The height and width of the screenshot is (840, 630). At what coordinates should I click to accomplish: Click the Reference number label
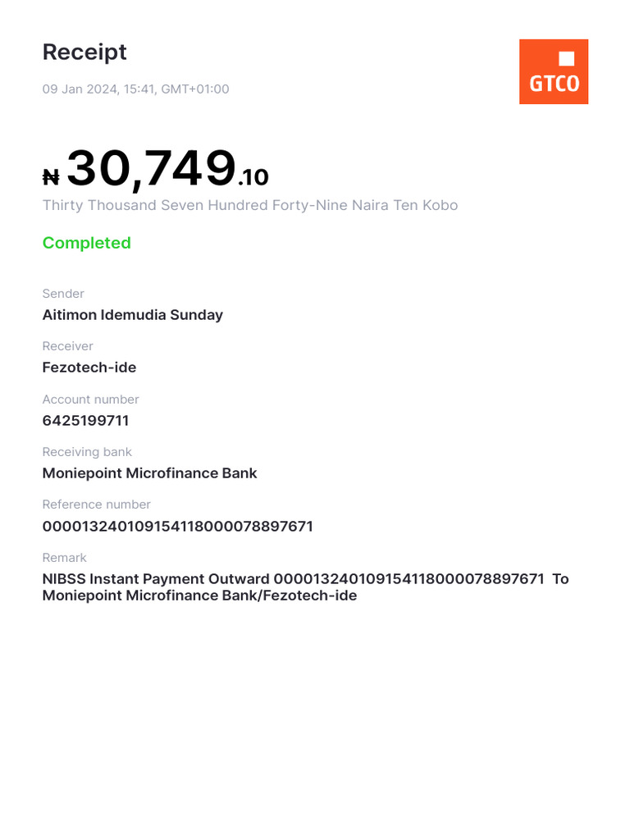(x=96, y=504)
